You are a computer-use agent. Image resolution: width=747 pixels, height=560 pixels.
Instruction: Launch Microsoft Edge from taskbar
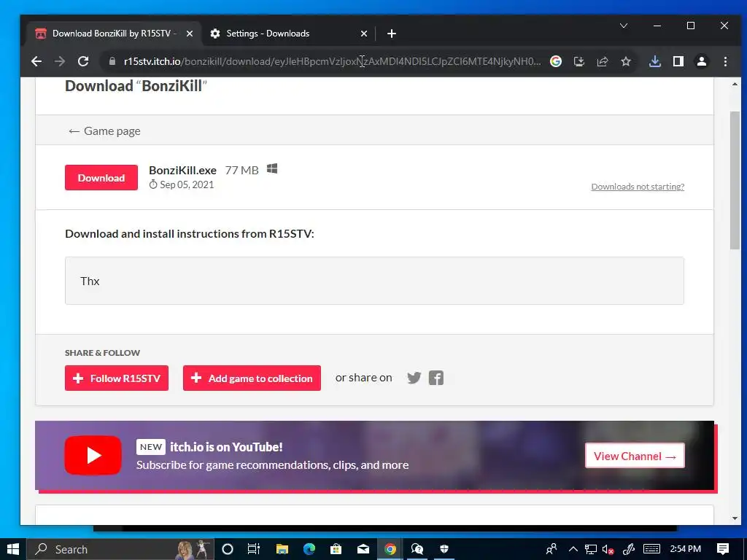click(309, 549)
